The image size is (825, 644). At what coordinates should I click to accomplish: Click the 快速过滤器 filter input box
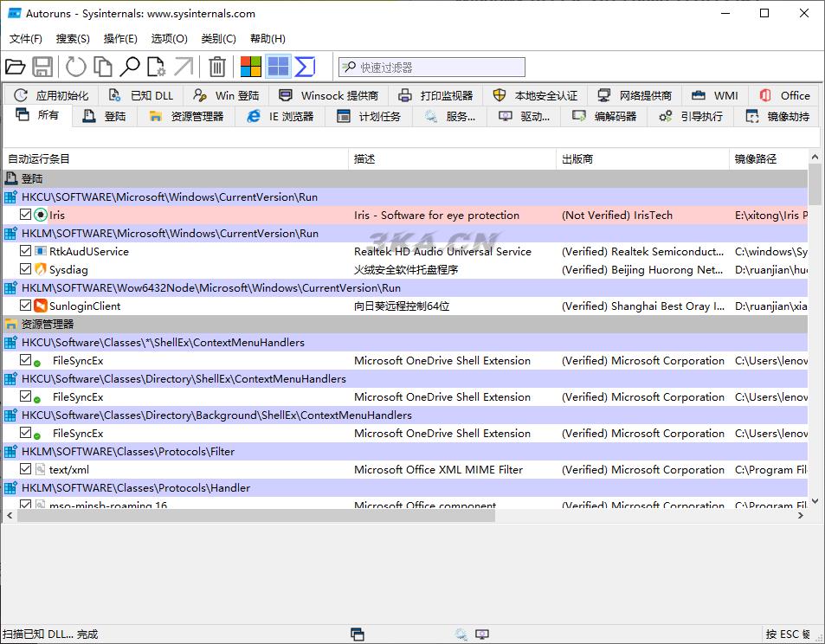point(432,67)
